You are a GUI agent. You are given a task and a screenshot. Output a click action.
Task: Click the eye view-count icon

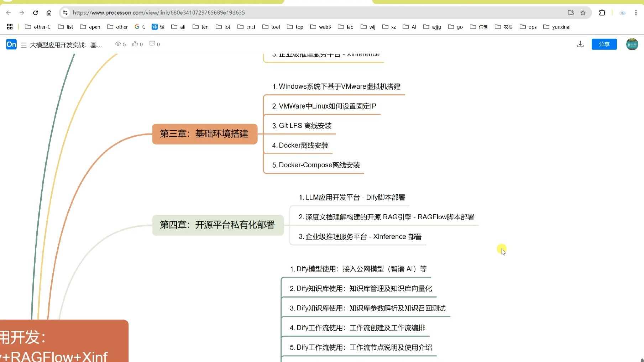pyautogui.click(x=117, y=43)
